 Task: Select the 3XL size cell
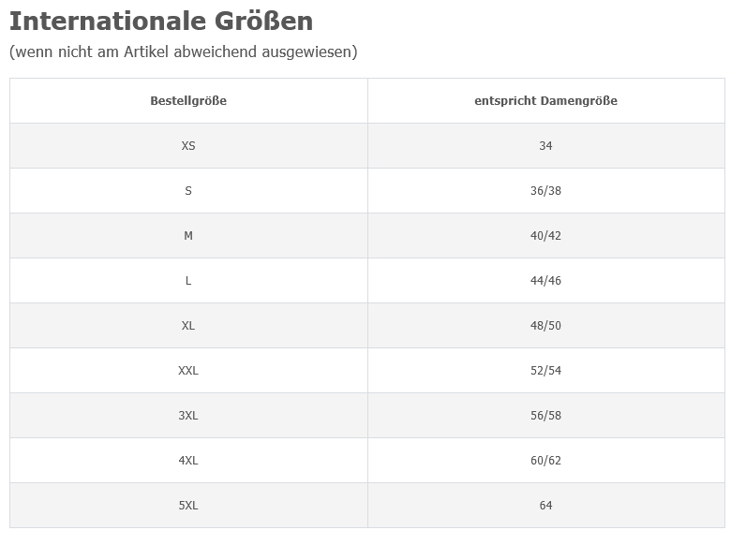coord(188,416)
